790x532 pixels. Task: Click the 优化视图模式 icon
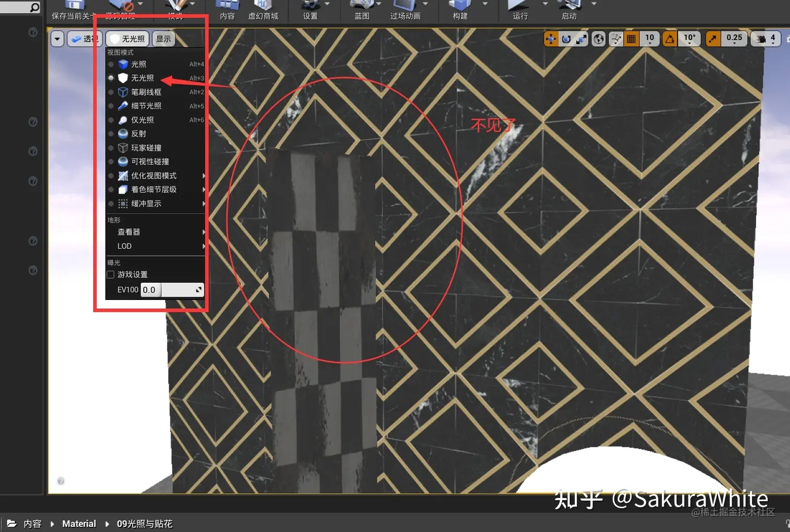pos(123,176)
